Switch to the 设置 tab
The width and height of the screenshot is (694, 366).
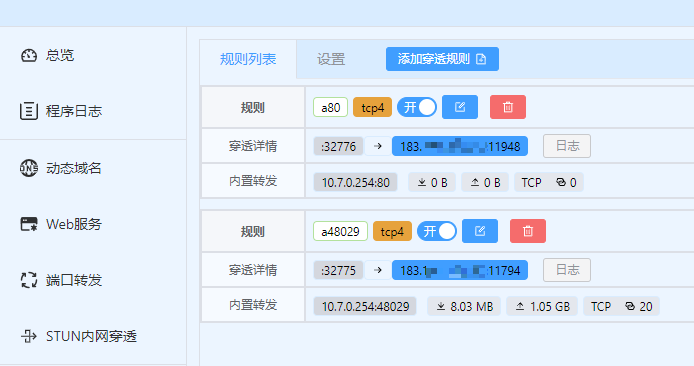[x=331, y=59]
